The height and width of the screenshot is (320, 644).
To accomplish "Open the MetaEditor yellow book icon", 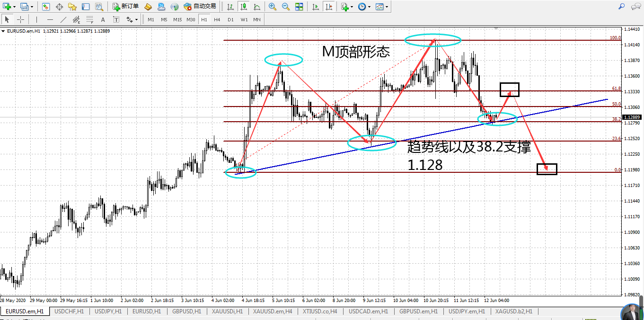I will coord(148,7).
